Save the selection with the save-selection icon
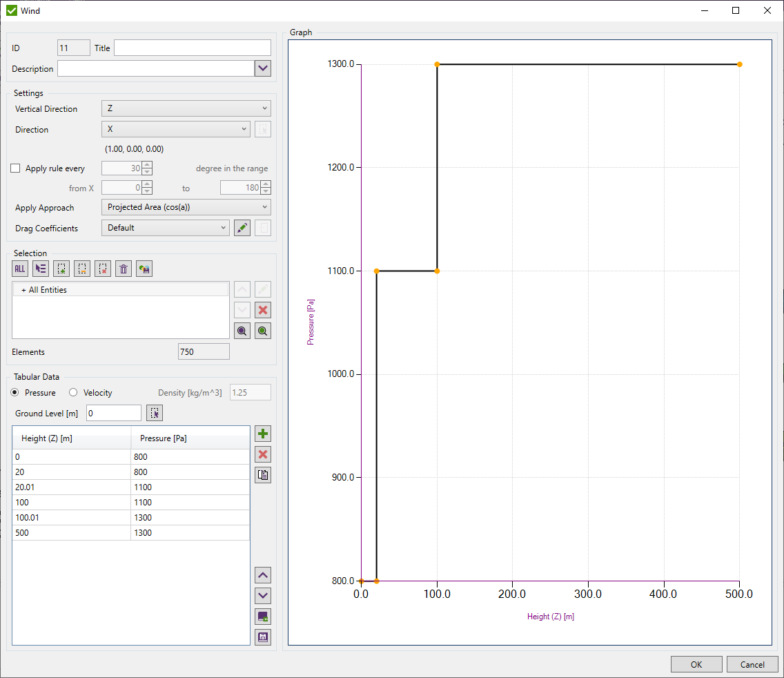 tap(144, 268)
